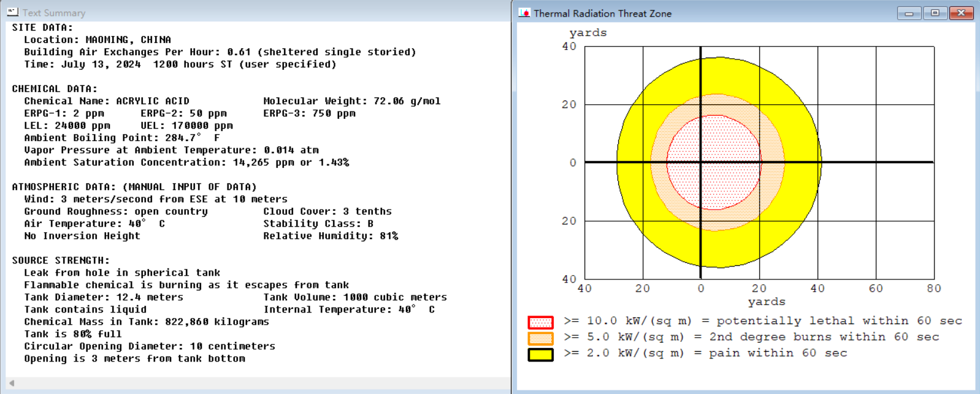Click 'ERPG-3: 750 ppm' value

[309, 113]
